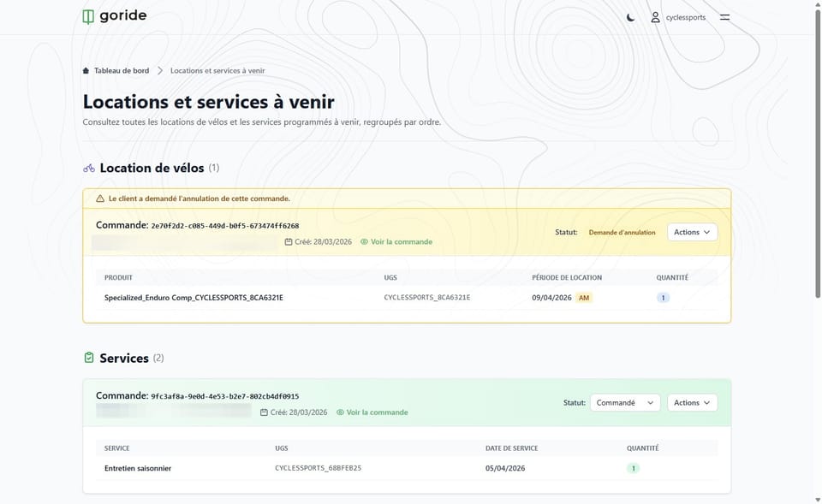The image size is (822, 504).
Task: Toggle the quantity badge for Entretien saisonnier
Action: (x=632, y=468)
